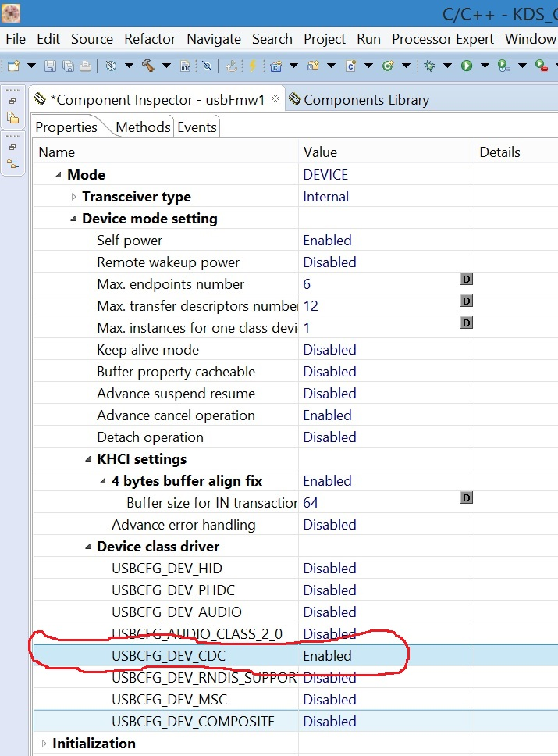Viewport: 558px width, 756px height.
Task: Click the Build hammer icon
Action: (148, 66)
